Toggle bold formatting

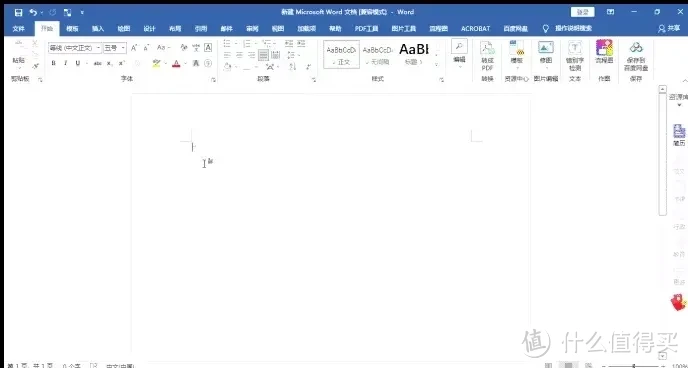54,63
